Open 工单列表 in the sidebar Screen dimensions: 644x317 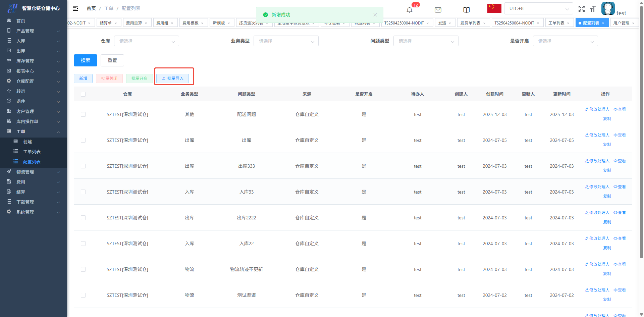32,152
